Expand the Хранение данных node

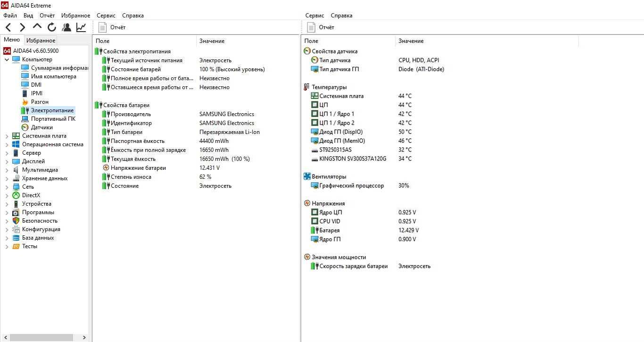coord(7,178)
